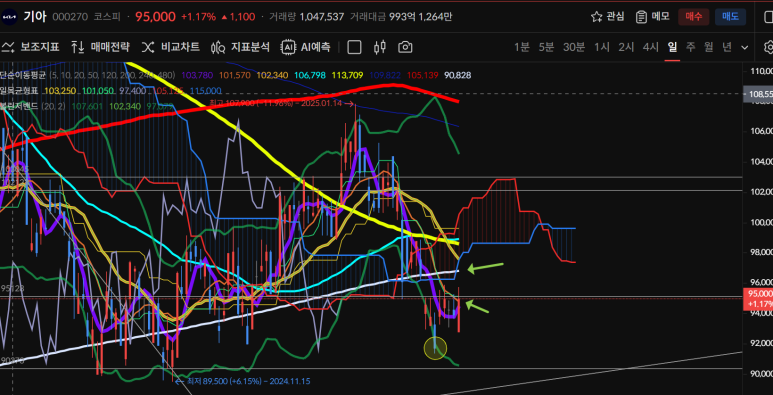The width and height of the screenshot is (773, 395).
Task: Click moving average value 103,780
Action: (x=197, y=75)
